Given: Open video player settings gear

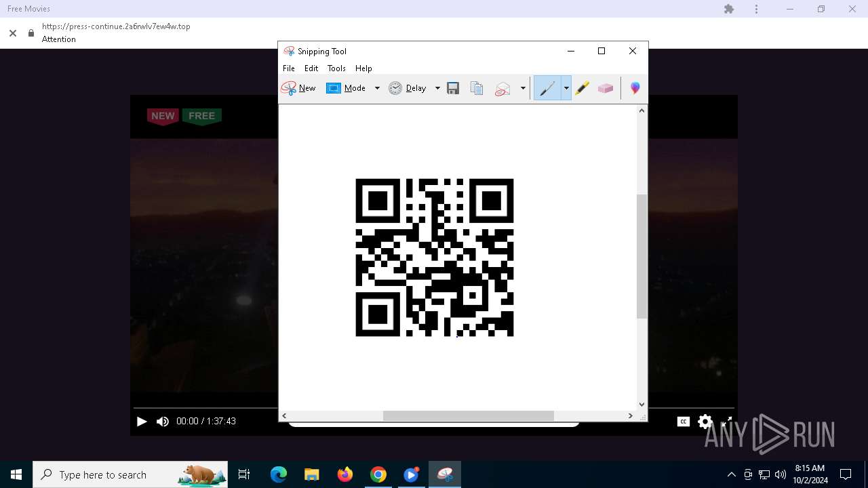Looking at the screenshot, I should [x=705, y=422].
